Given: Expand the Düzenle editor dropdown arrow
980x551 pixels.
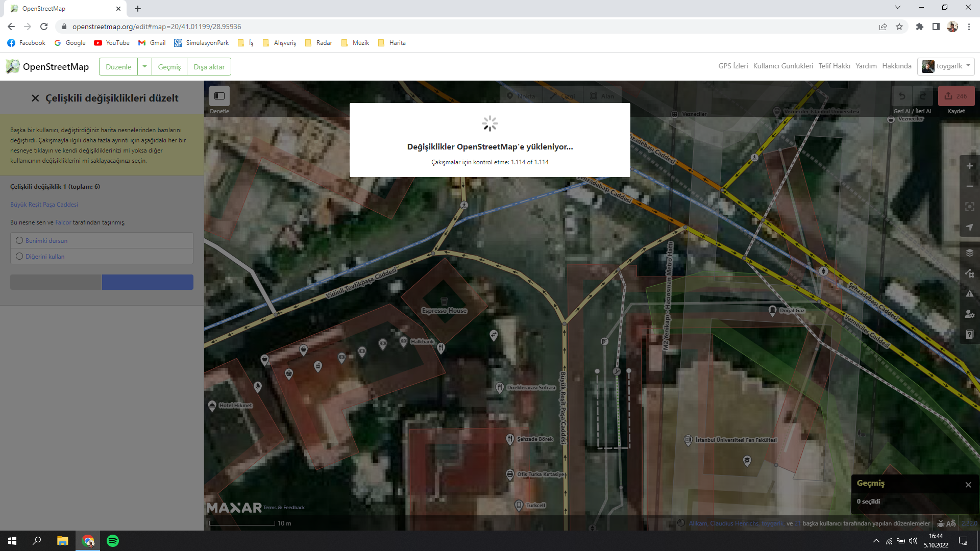Looking at the screenshot, I should point(144,66).
